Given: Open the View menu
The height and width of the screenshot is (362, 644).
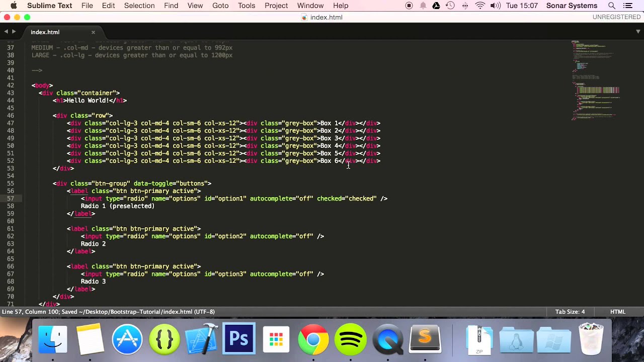Looking at the screenshot, I should [195, 6].
